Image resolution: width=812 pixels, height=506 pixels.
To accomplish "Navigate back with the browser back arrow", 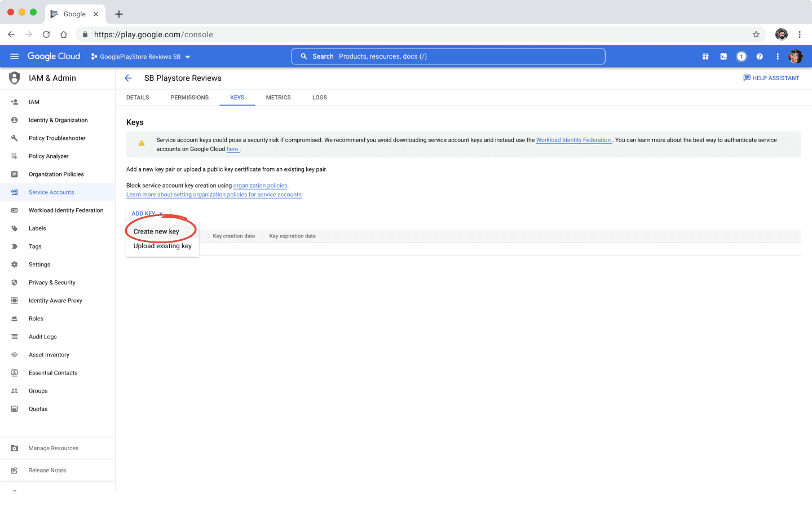I will tap(11, 34).
